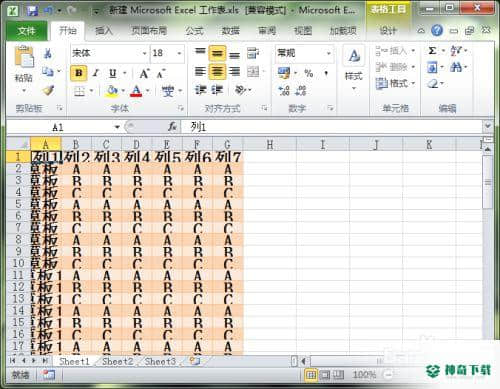Click the fill color paint bucket
The width and height of the screenshot is (500, 389).
point(112,90)
